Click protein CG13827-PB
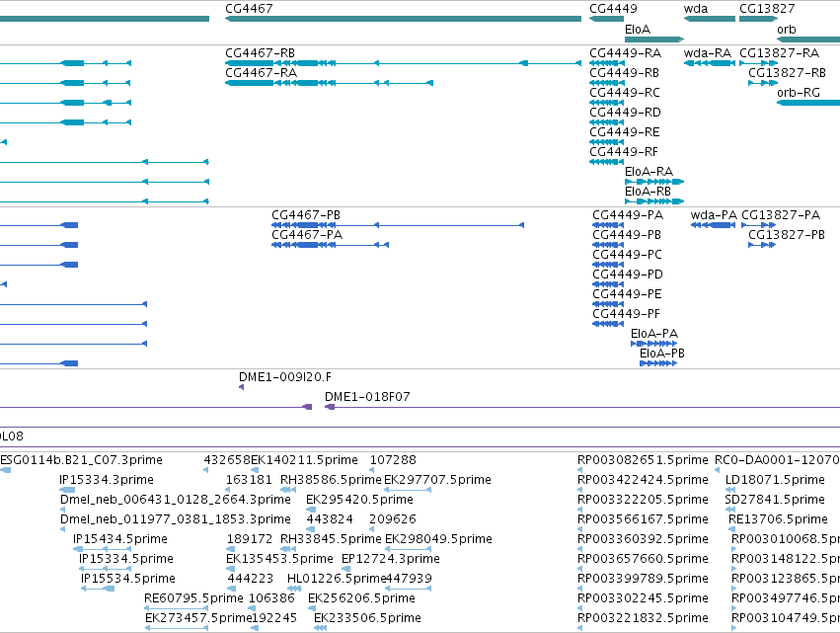Screen dimensions: 840x633 (762, 245)
